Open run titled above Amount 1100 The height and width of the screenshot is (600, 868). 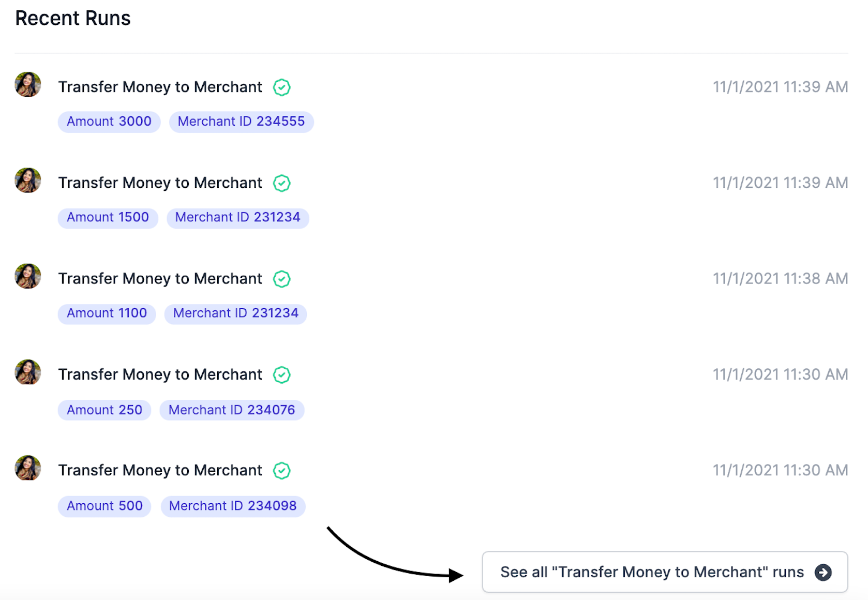[x=160, y=278]
